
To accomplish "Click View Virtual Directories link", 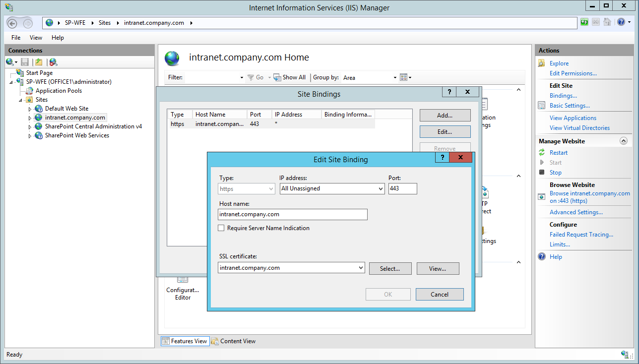I will [579, 128].
